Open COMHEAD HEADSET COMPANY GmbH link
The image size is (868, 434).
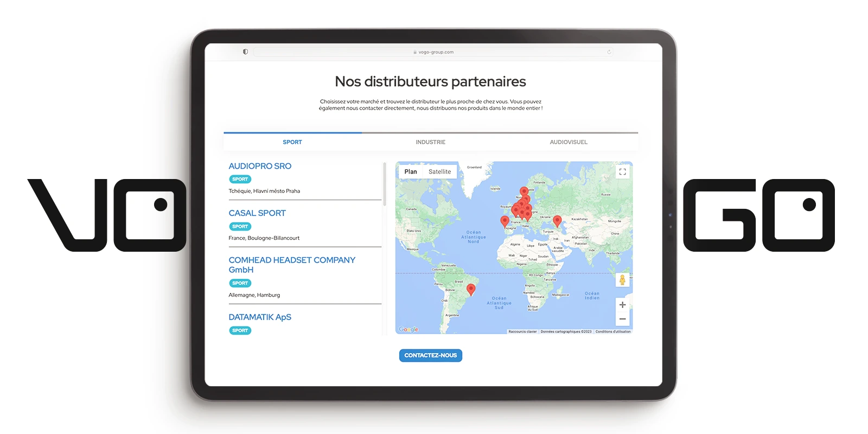pos(292,265)
